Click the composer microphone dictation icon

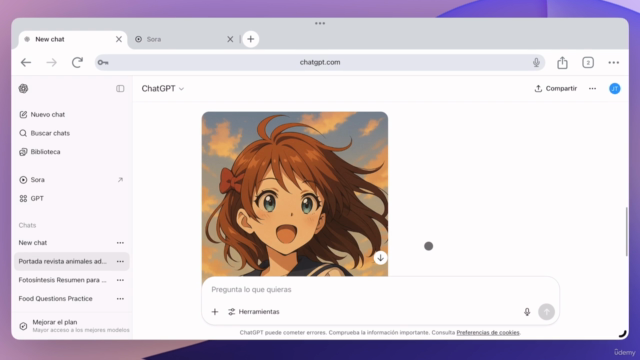click(x=527, y=312)
